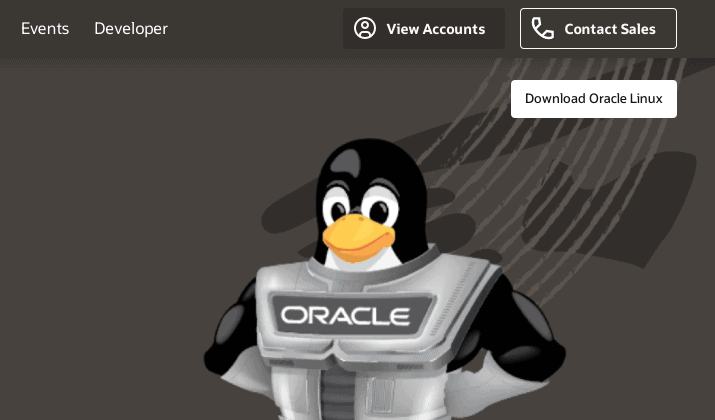The width and height of the screenshot is (715, 420).
Task: Click the phone icon in Contact Sales
Action: tap(543, 28)
